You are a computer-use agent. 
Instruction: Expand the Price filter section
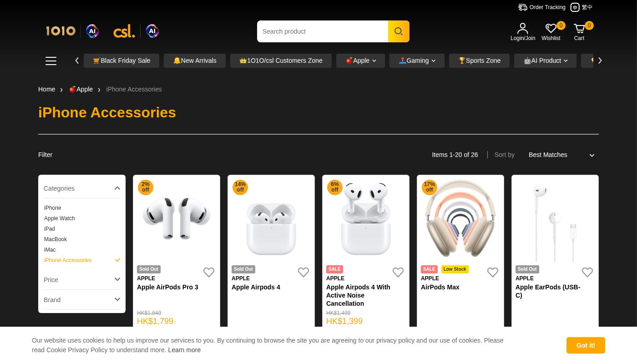[82, 280]
